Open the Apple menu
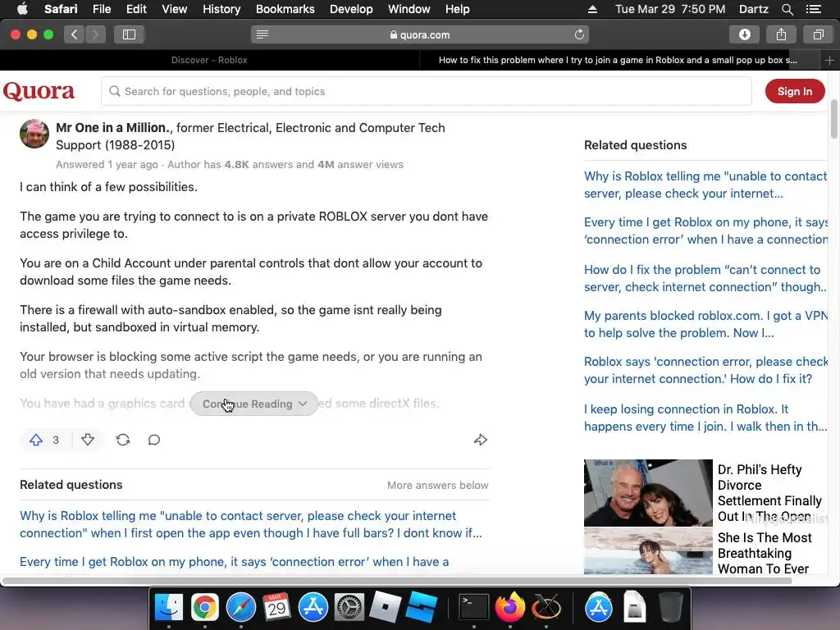840x630 pixels. click(x=22, y=9)
